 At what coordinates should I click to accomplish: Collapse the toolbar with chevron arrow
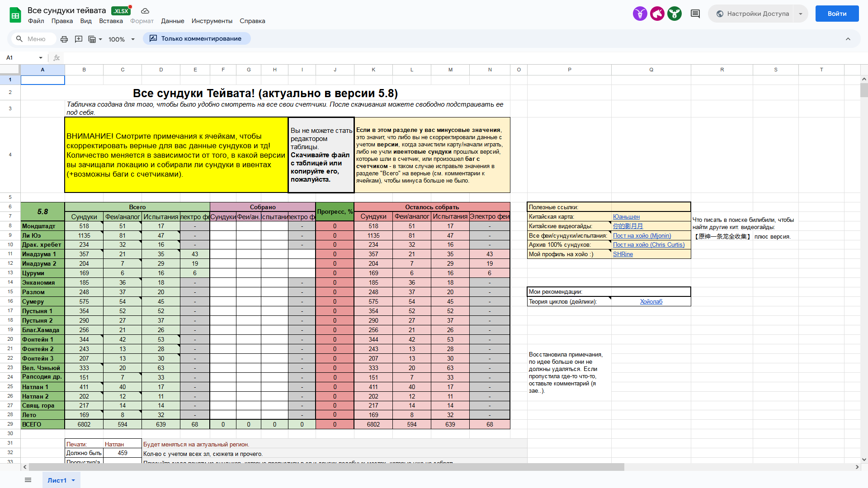[848, 39]
